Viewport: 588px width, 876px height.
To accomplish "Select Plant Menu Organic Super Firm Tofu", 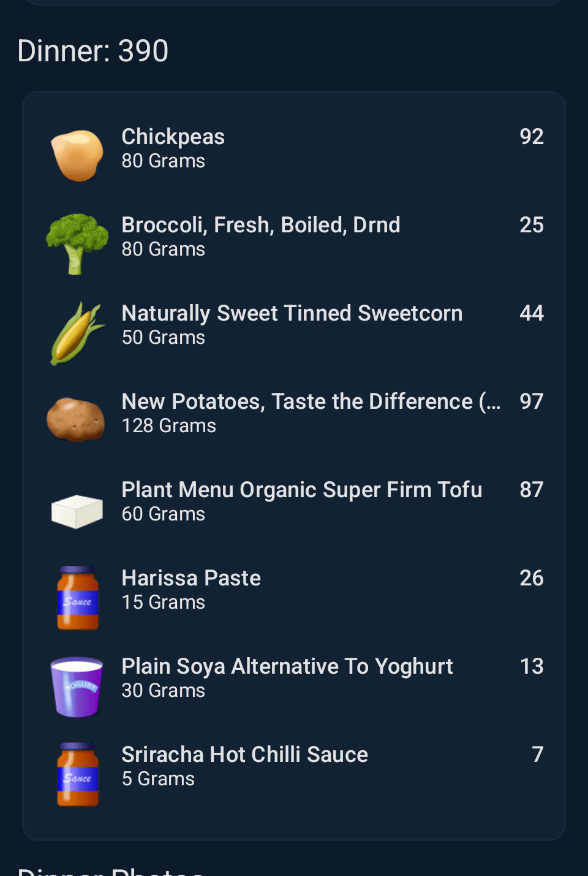I will 302,490.
